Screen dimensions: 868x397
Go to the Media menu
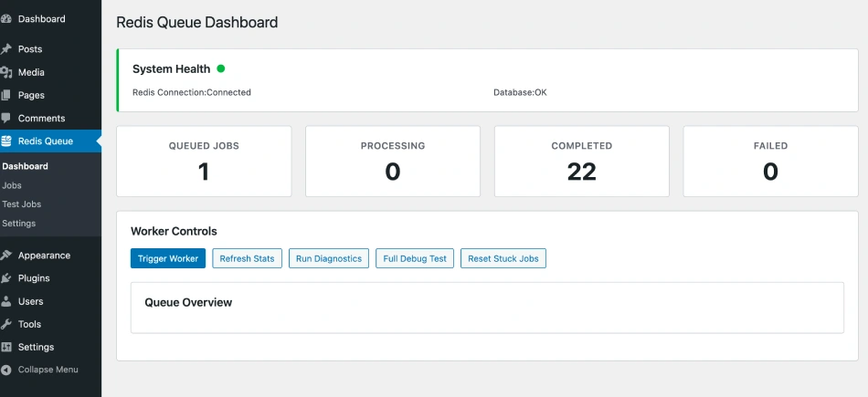tap(50, 72)
